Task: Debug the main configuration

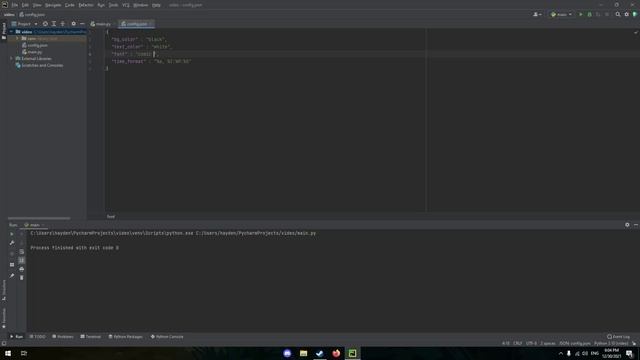Action: [589, 14]
